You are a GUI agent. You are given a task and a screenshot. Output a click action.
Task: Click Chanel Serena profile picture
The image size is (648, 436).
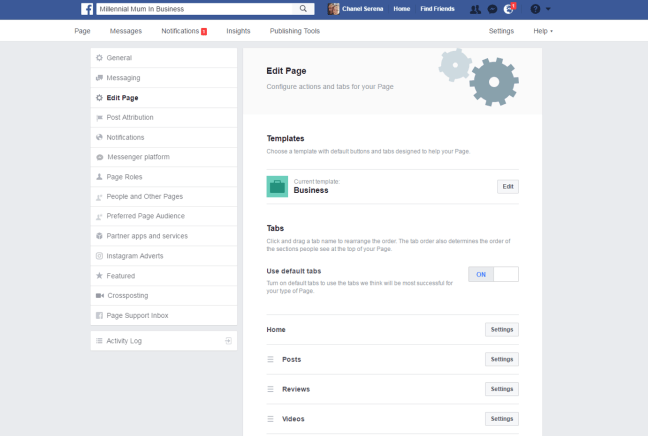[x=333, y=9]
